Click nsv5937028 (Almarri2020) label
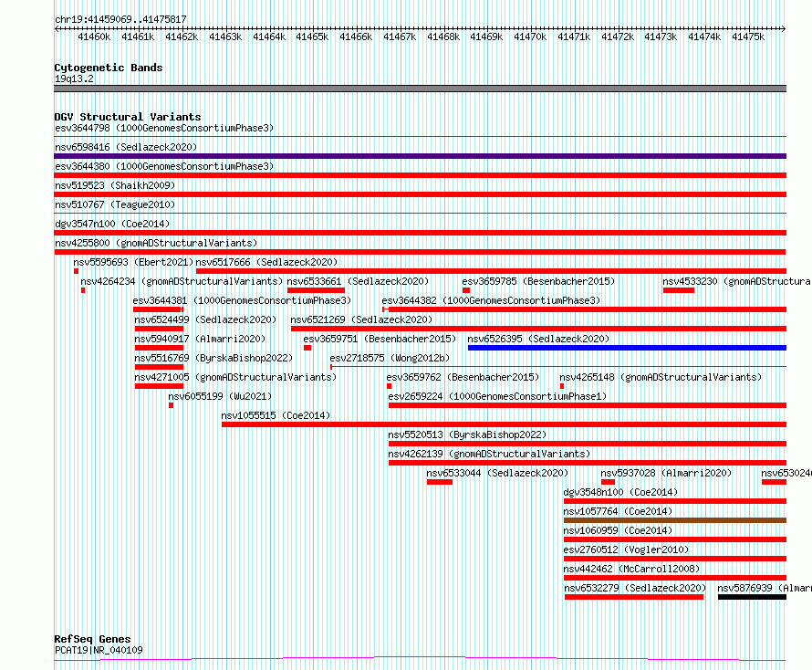This screenshot has width=812, height=670. tap(666, 473)
